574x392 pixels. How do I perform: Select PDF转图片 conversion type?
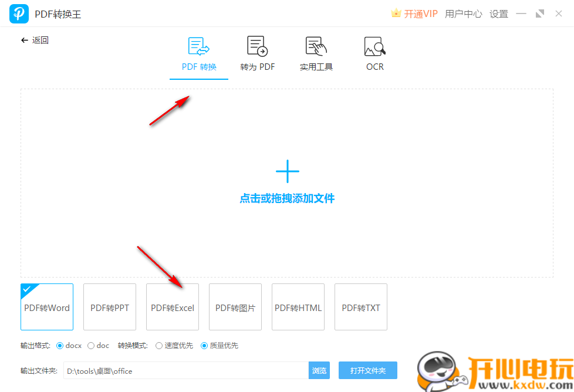[x=235, y=307]
